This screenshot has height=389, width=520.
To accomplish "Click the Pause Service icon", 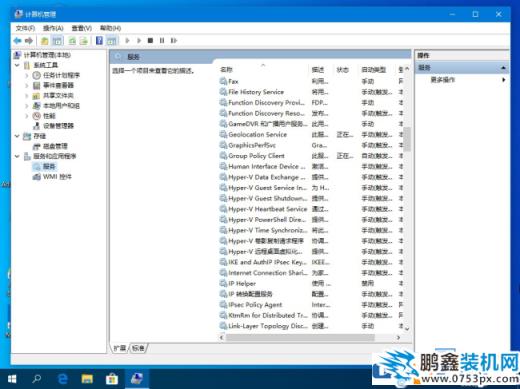I will (162, 41).
